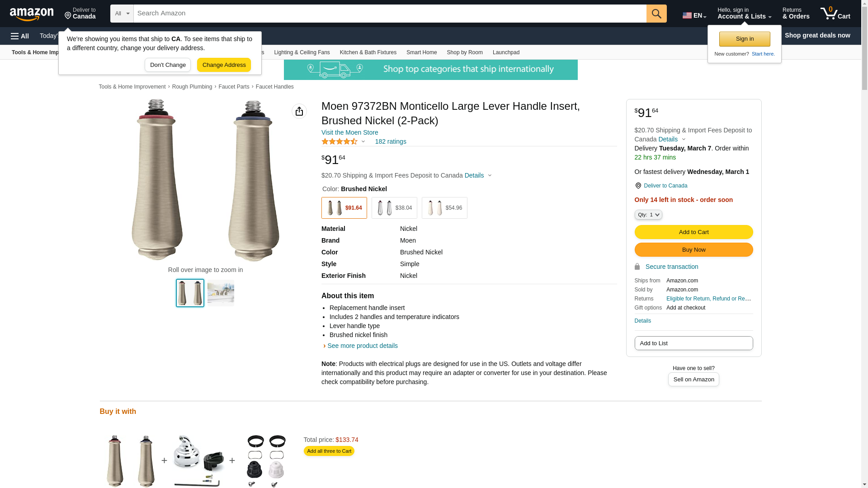Open Lighting & Ceiling Fans menu
Screen dimensions: 868x488
(x=302, y=52)
